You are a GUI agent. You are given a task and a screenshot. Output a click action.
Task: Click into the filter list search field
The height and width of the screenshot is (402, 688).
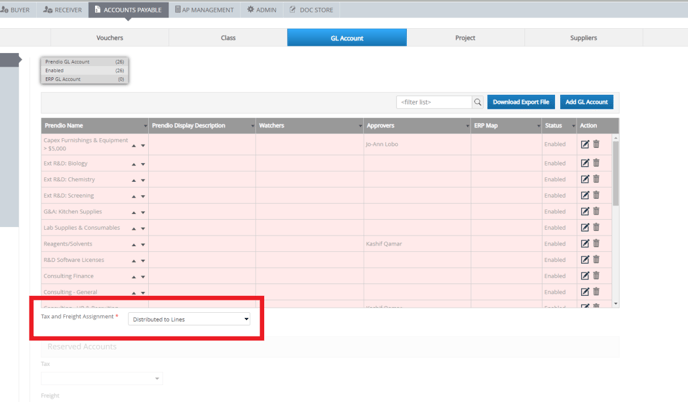[433, 102]
